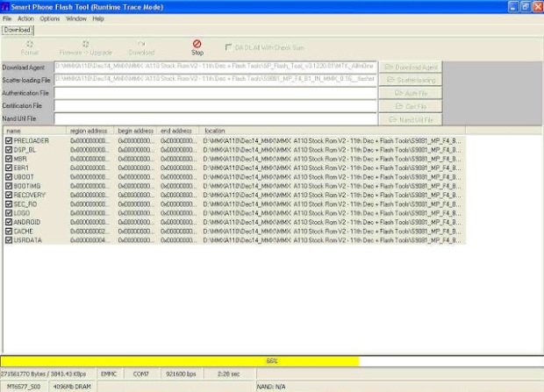Click the region address column header
Image resolution: width=544 pixels, height=392 pixels.
[89, 131]
